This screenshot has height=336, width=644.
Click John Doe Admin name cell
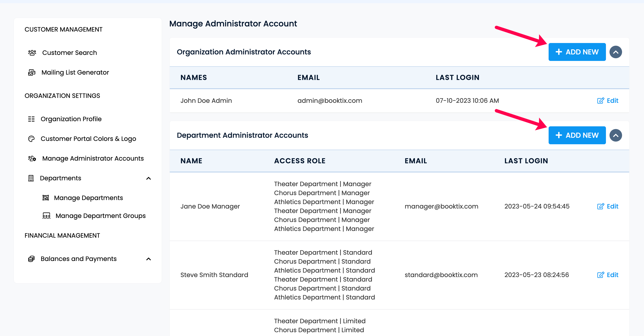(x=206, y=101)
